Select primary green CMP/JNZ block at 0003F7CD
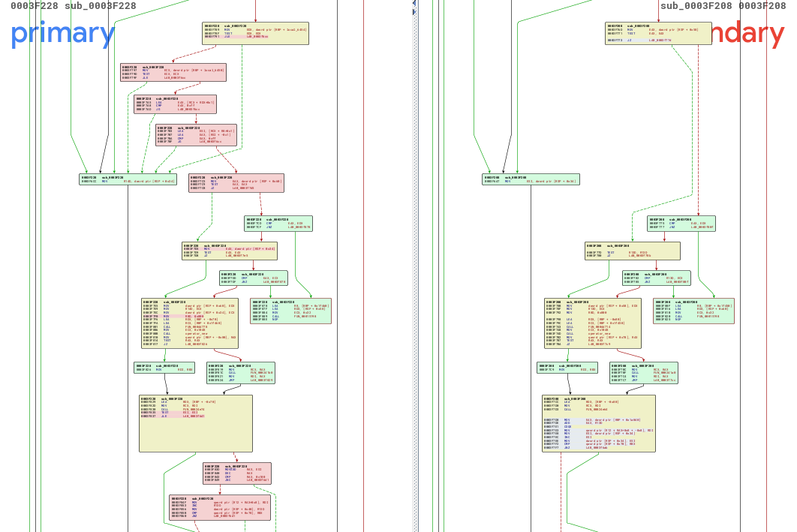 pyautogui.click(x=278, y=224)
